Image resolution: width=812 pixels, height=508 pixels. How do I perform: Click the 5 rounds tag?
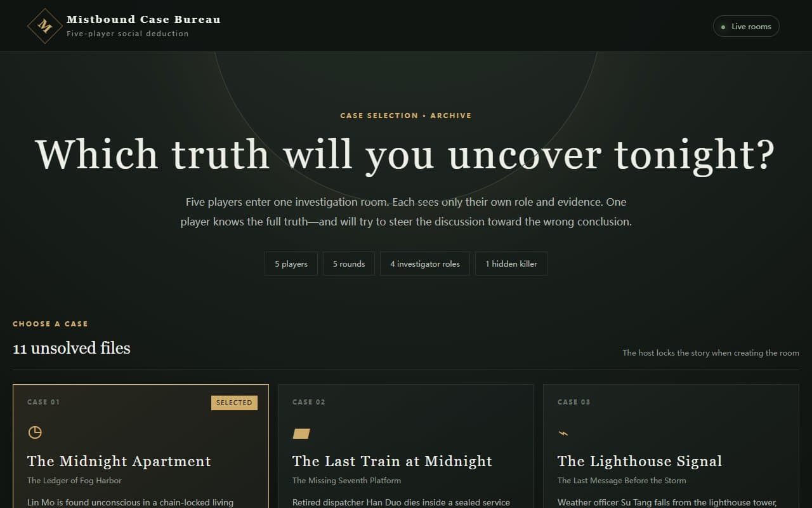[349, 264]
